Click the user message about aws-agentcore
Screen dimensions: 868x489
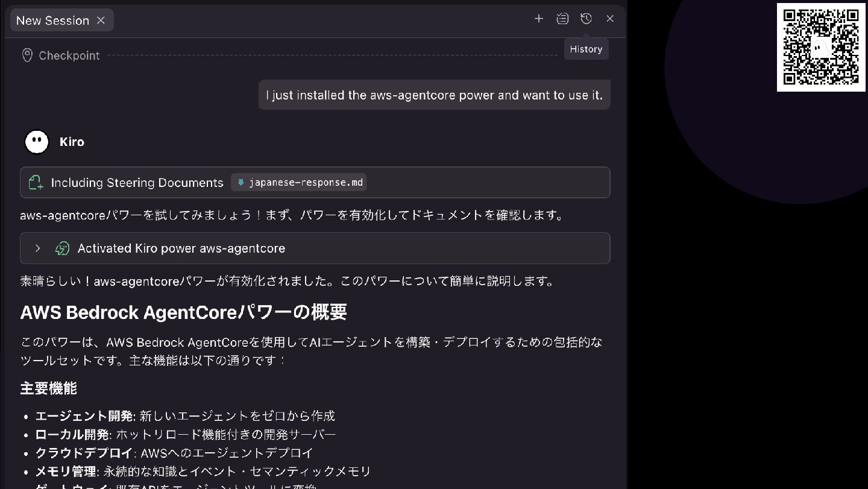[434, 95]
